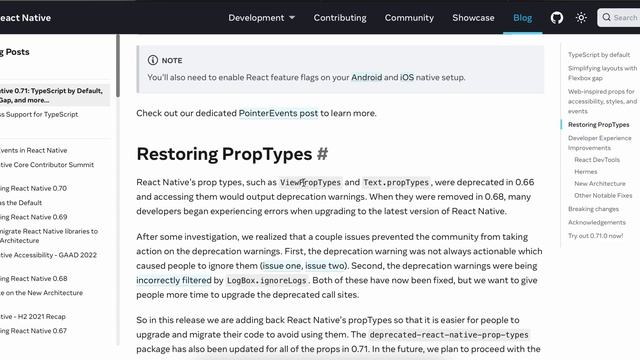Screen dimensions: 640x360
Task: Click the LogBox.ignoreLogs inline code
Action: (x=267, y=280)
